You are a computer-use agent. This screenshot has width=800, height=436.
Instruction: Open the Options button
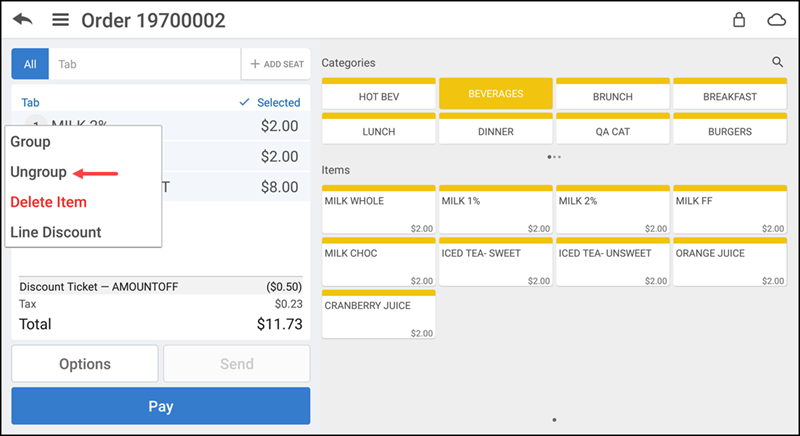click(85, 364)
